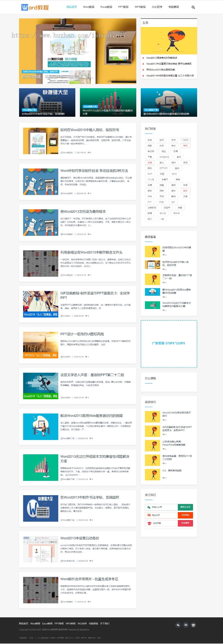The width and height of the screenshot is (223, 644).
Task: Click the footer WeChat round icon
Action: [x=178, y=625]
